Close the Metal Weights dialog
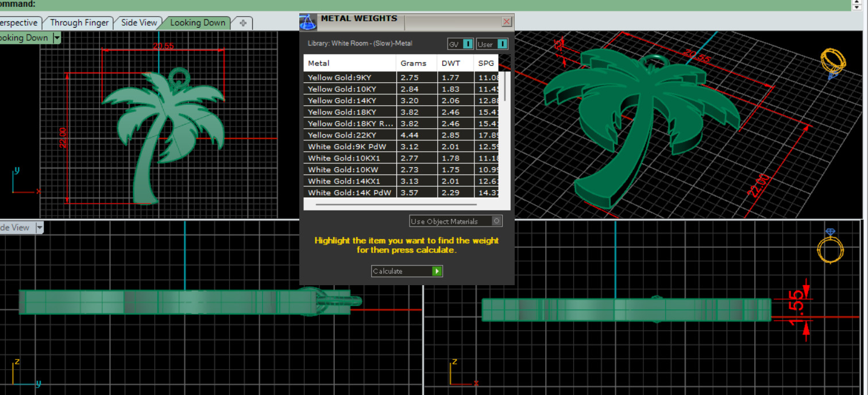This screenshot has height=395, width=868. tap(506, 22)
